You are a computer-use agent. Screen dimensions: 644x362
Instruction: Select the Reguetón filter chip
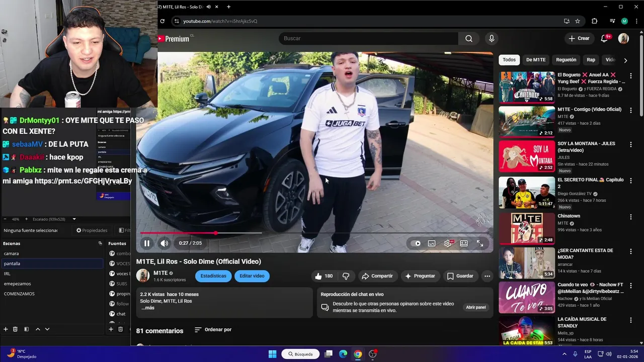point(566,60)
